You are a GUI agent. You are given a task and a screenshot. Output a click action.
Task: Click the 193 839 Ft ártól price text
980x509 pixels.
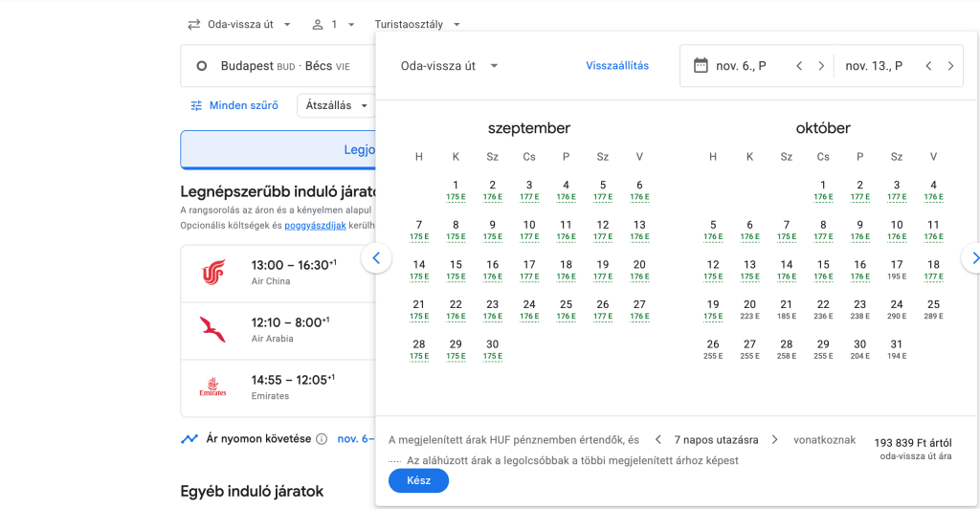(912, 443)
